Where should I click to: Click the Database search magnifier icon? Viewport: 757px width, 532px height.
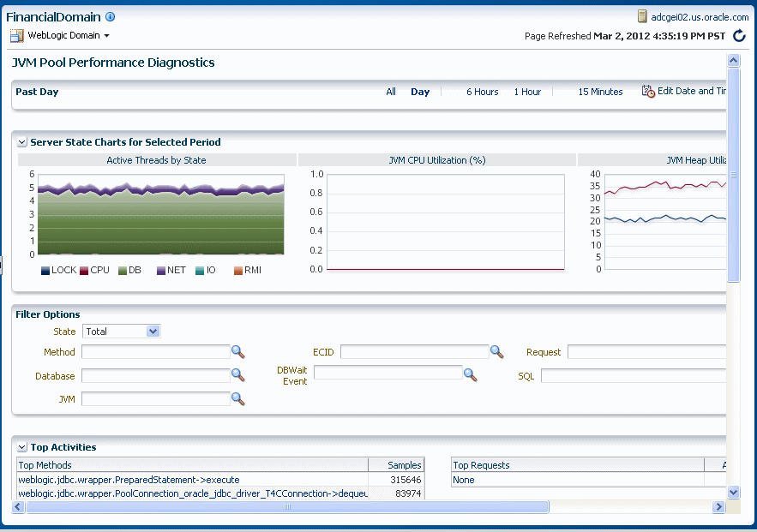[238, 375]
